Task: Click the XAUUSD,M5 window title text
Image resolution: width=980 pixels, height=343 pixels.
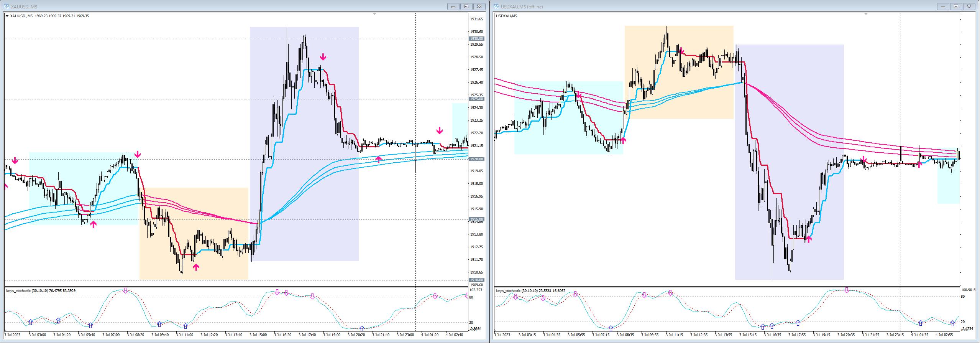Action: [x=24, y=7]
